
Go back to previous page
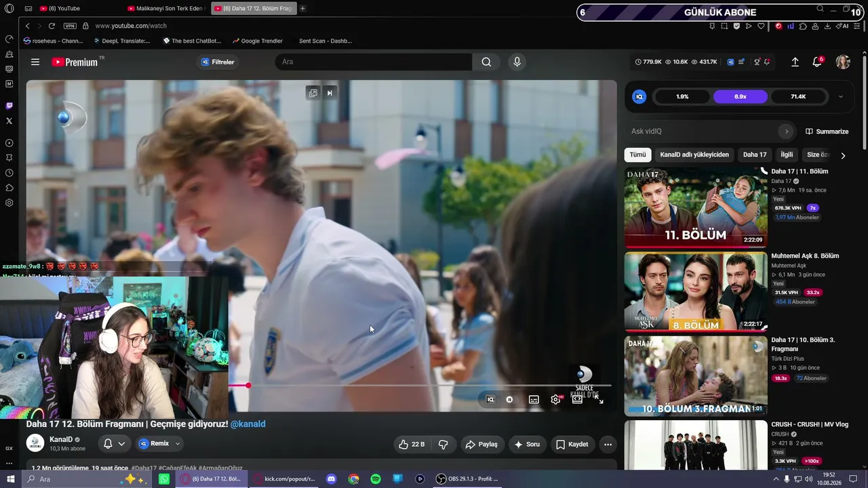click(27, 26)
